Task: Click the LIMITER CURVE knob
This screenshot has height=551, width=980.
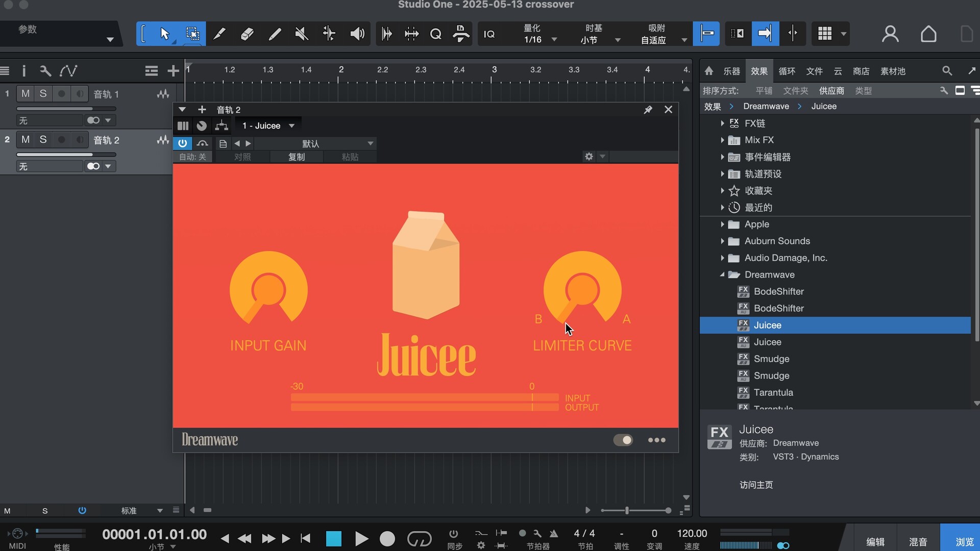Action: tap(582, 289)
